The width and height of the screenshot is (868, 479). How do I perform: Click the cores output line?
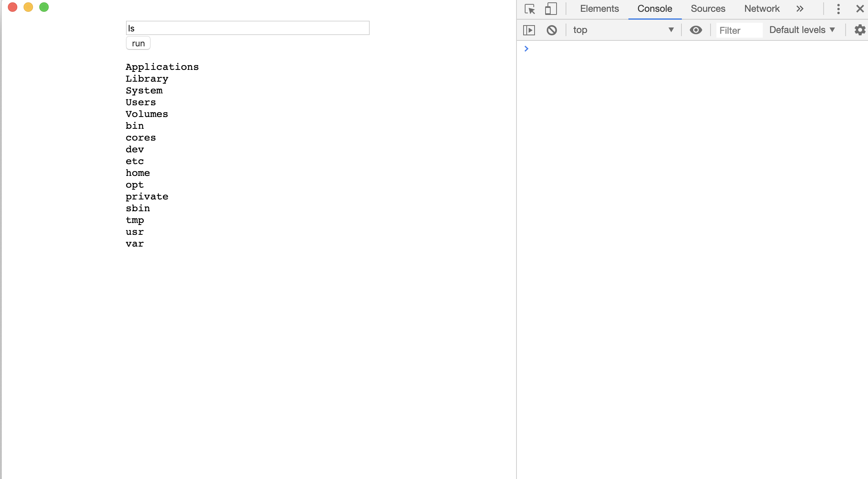pos(141,137)
